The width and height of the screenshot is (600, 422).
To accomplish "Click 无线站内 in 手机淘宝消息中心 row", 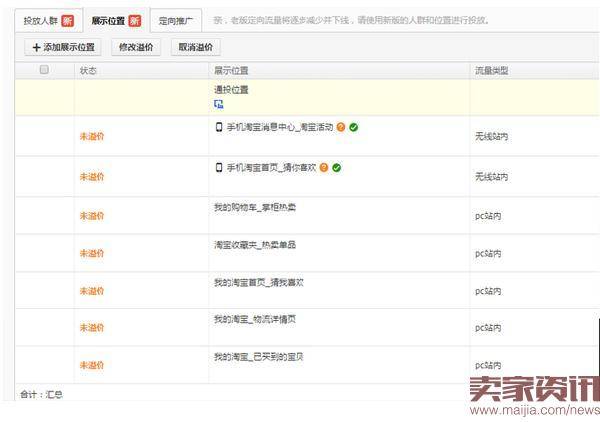I will tap(491, 136).
